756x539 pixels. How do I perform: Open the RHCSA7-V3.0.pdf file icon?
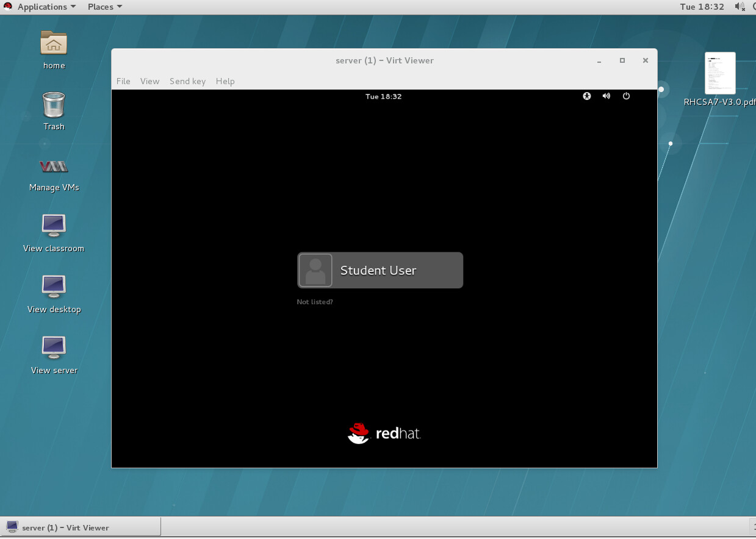[x=720, y=73]
